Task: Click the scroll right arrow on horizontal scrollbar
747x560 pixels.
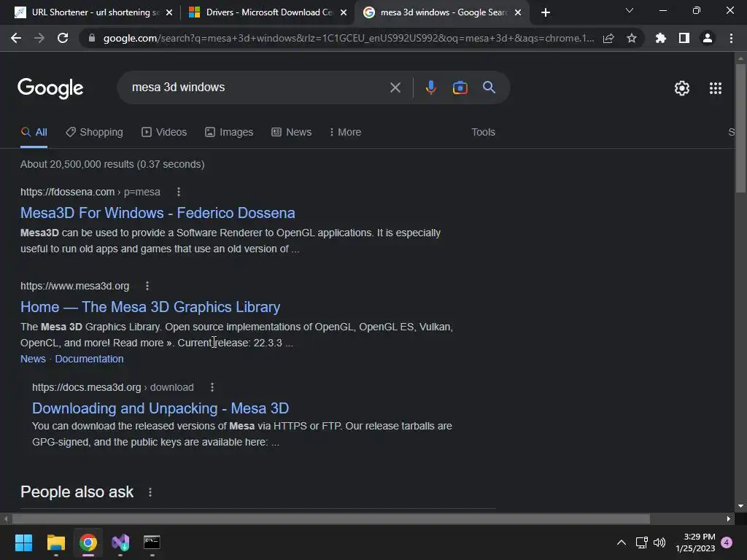Action: click(729, 518)
